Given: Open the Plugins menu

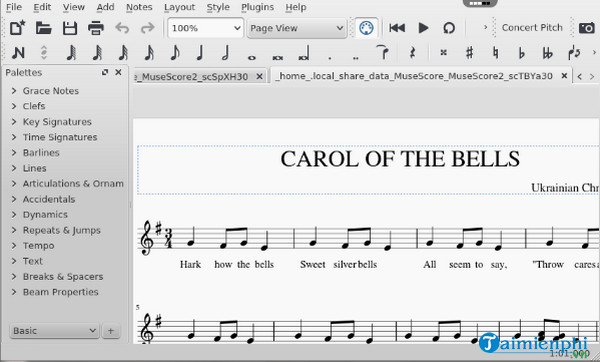Looking at the screenshot, I should pyautogui.click(x=257, y=7).
